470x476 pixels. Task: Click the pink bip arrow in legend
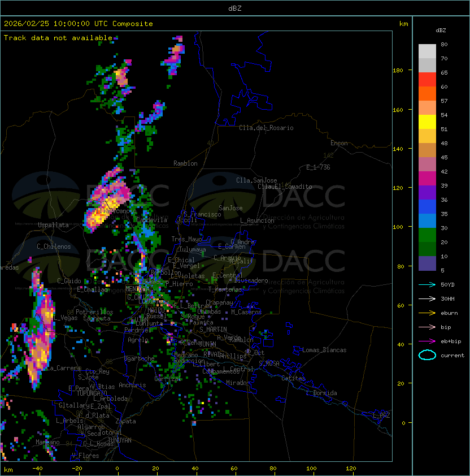pyautogui.click(x=427, y=327)
